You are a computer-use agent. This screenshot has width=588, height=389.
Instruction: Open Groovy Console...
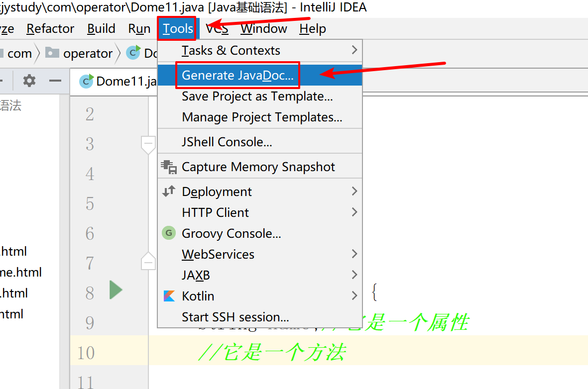[x=260, y=233]
